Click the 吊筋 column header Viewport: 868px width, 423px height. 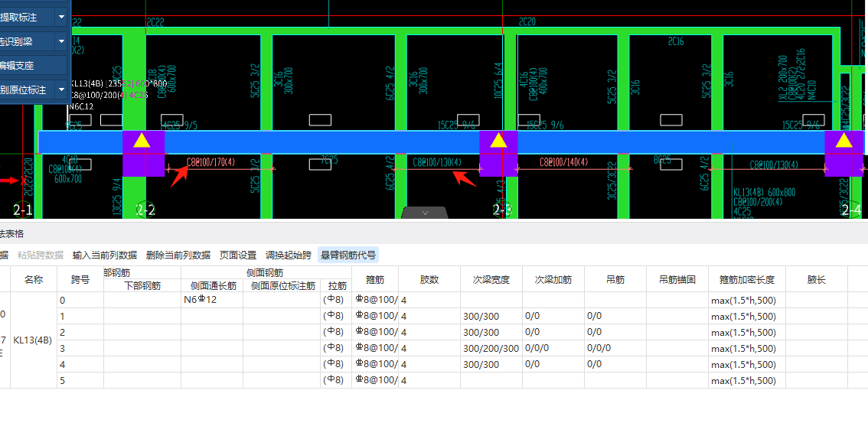(615, 280)
